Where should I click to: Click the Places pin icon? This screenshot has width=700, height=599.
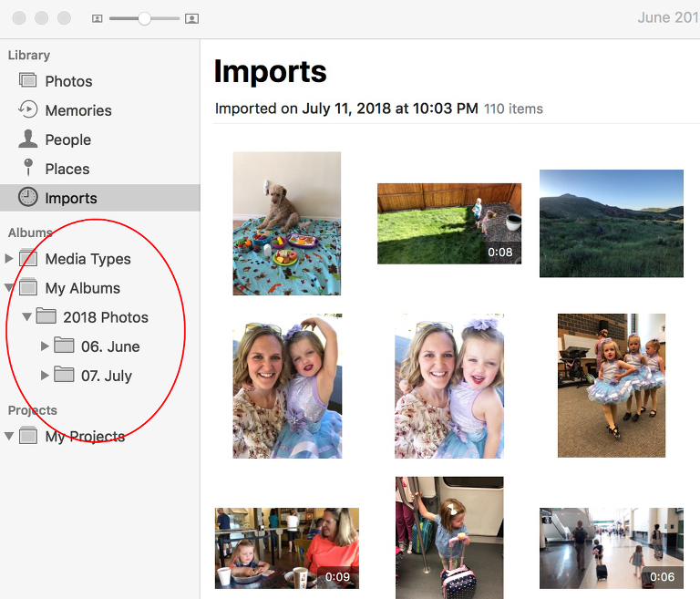28,168
